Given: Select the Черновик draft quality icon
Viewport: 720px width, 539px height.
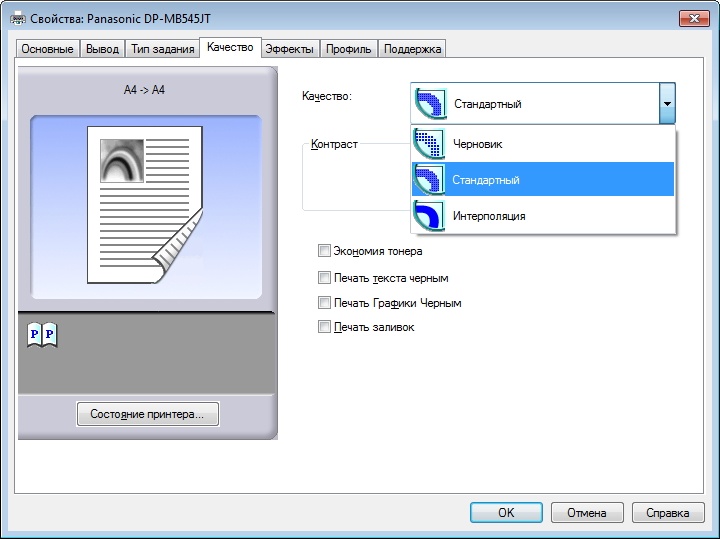Looking at the screenshot, I should click(429, 144).
